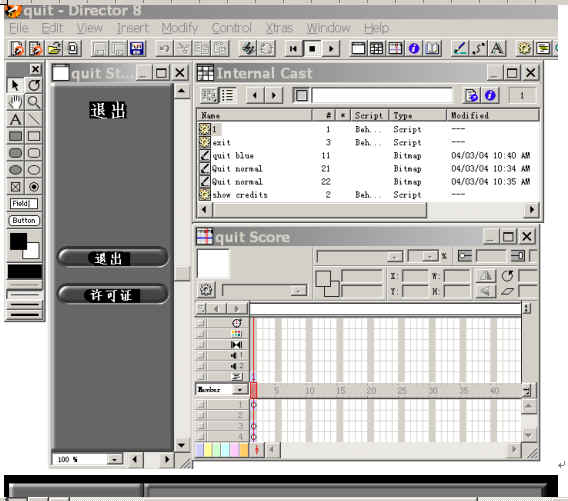Open the Xtras menu

point(280,28)
